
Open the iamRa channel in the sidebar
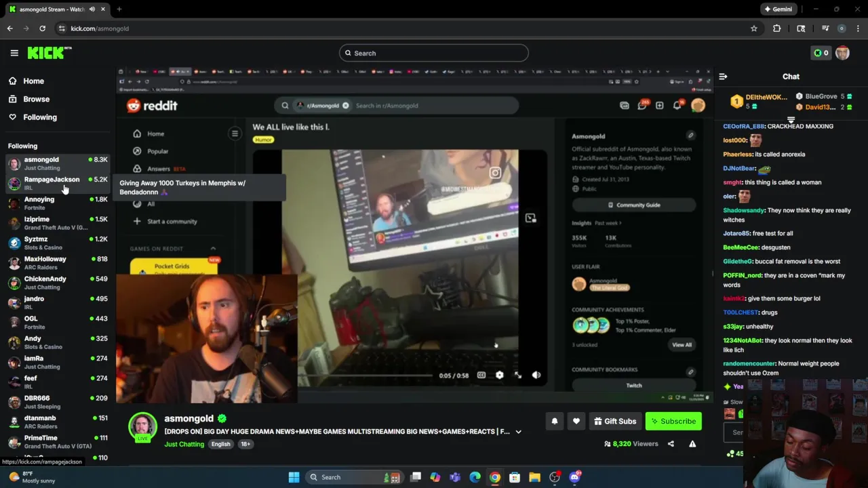click(x=58, y=362)
